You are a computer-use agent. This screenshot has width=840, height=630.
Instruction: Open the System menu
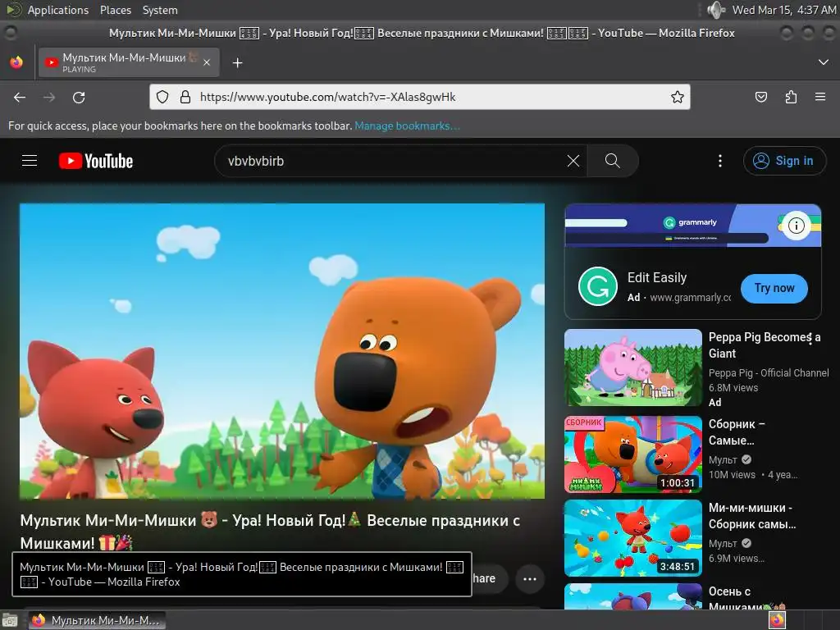pyautogui.click(x=160, y=10)
